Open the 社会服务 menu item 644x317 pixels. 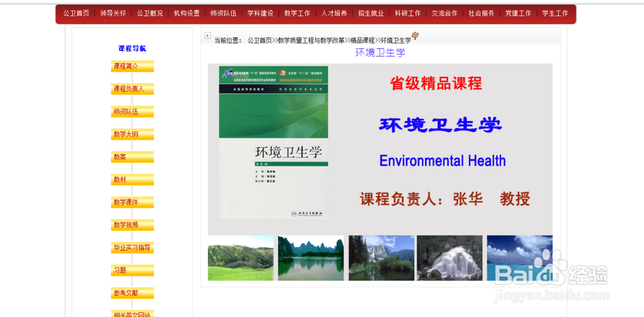[x=481, y=14]
